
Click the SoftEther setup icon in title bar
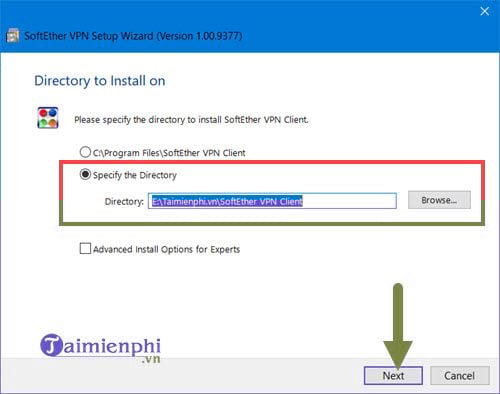[13, 36]
